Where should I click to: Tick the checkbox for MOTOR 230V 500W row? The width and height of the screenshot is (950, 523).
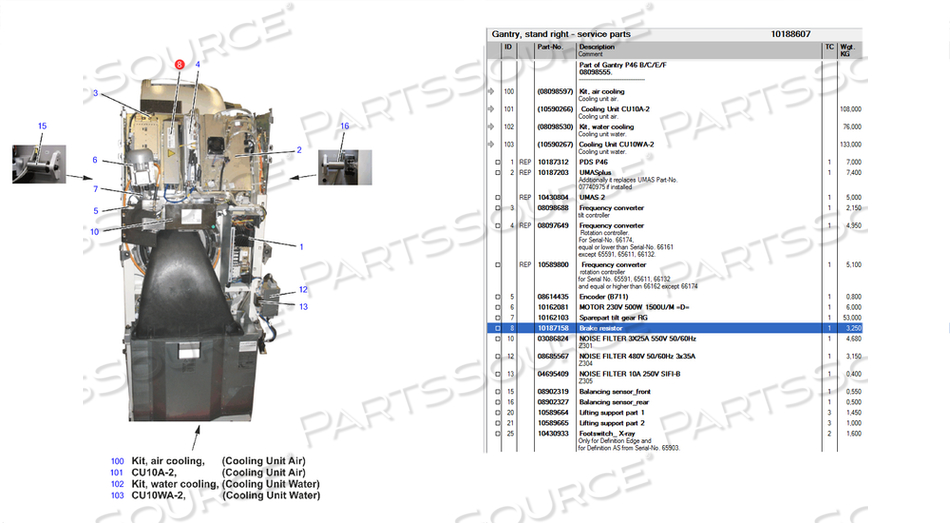498,307
